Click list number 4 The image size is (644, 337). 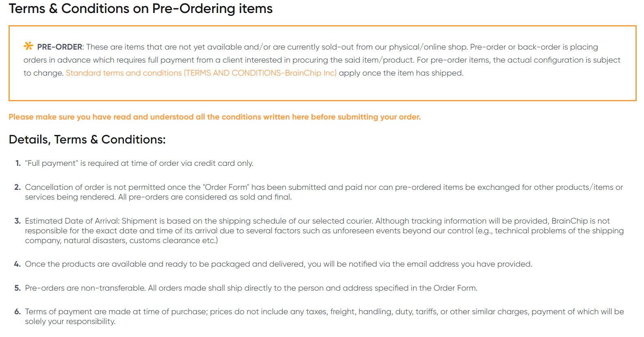click(x=17, y=264)
